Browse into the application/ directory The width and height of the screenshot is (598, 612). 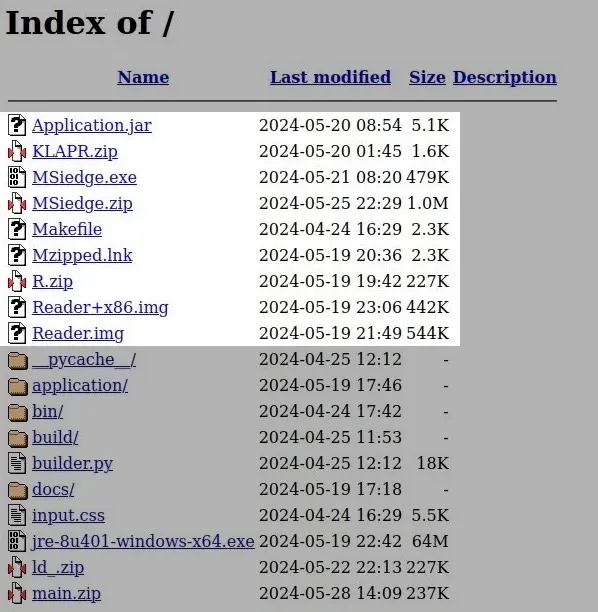click(x=80, y=386)
